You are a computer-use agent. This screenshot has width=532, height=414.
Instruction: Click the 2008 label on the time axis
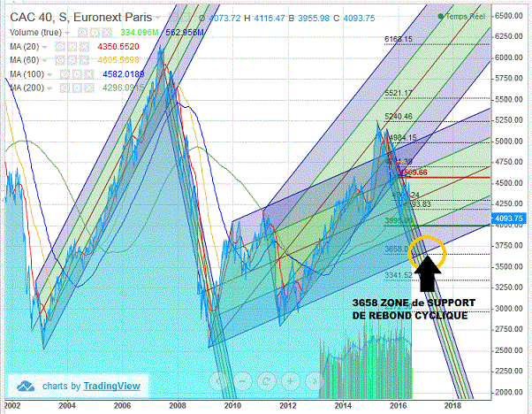(178, 405)
